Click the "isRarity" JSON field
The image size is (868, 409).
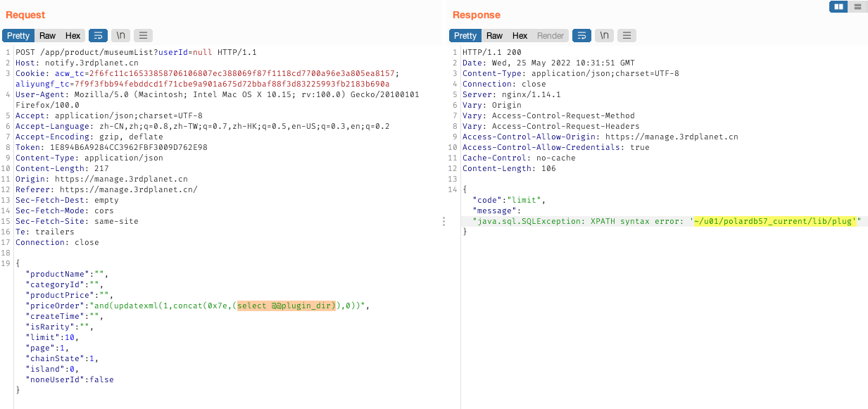tap(60, 327)
